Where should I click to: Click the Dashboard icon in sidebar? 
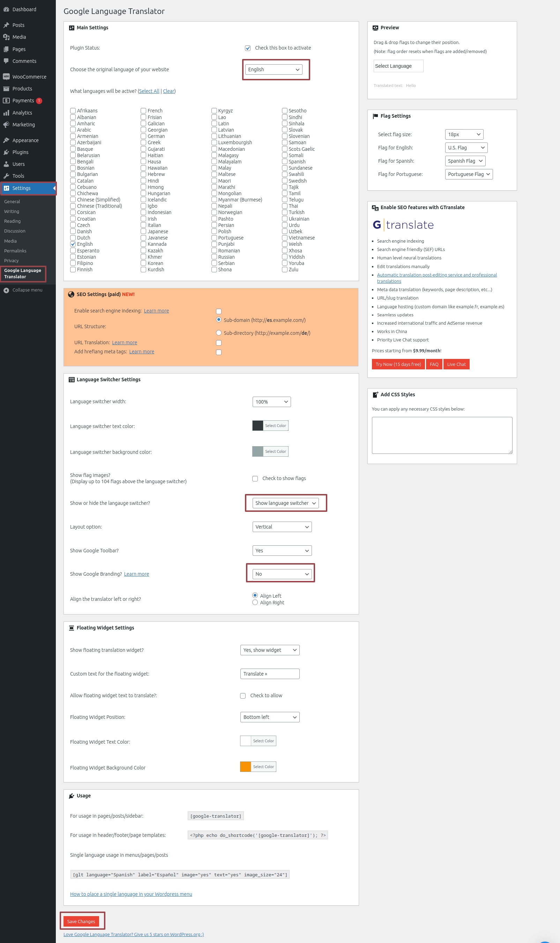tap(6, 9)
